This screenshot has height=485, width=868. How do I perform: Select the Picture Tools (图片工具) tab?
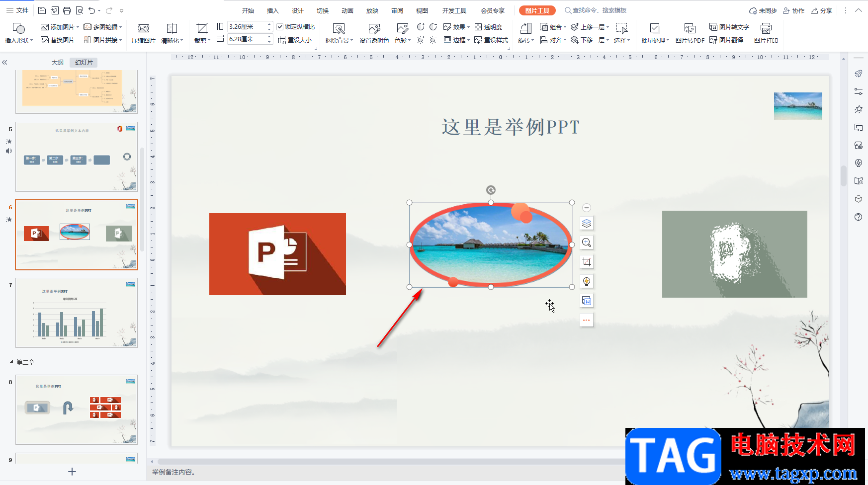click(537, 10)
